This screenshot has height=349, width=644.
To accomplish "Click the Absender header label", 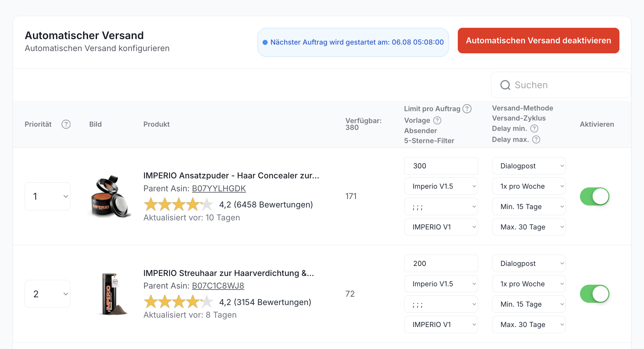I will click(x=420, y=131).
